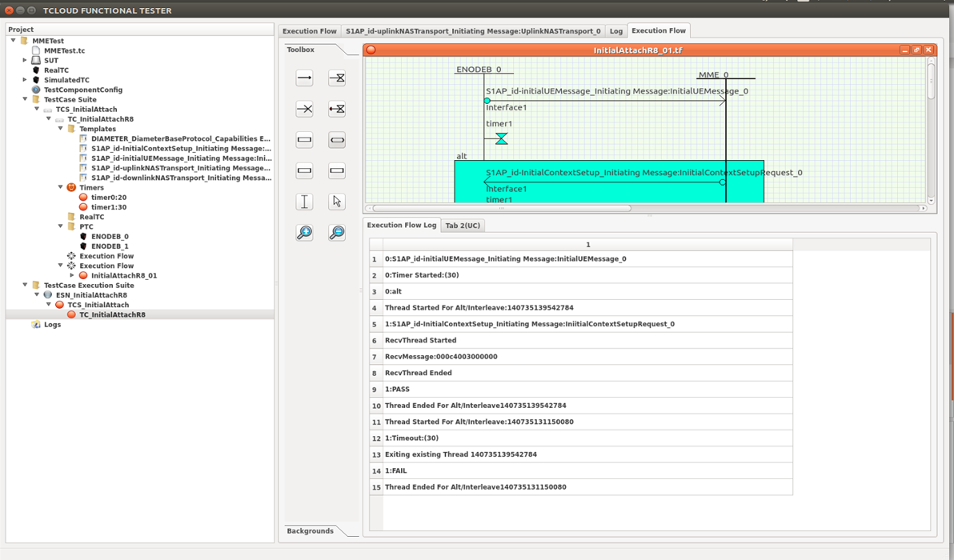Select the 1:FAIL row in the log
The image size is (954, 560).
[x=395, y=471]
